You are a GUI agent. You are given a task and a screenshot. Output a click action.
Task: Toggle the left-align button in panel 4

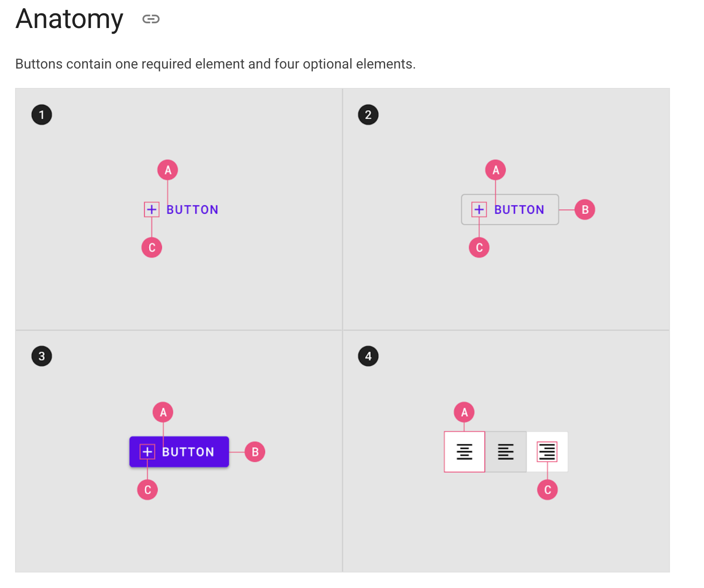506,452
